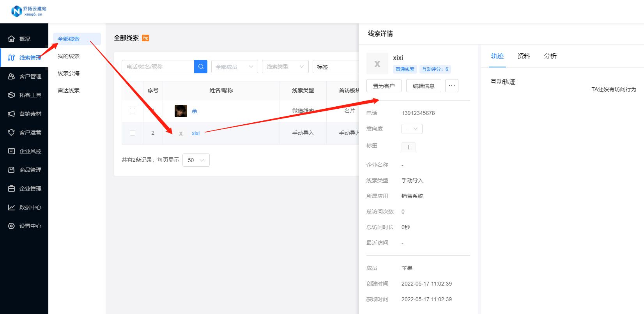Open 企业风控 sidebar icon
The image size is (644, 314).
tap(11, 151)
